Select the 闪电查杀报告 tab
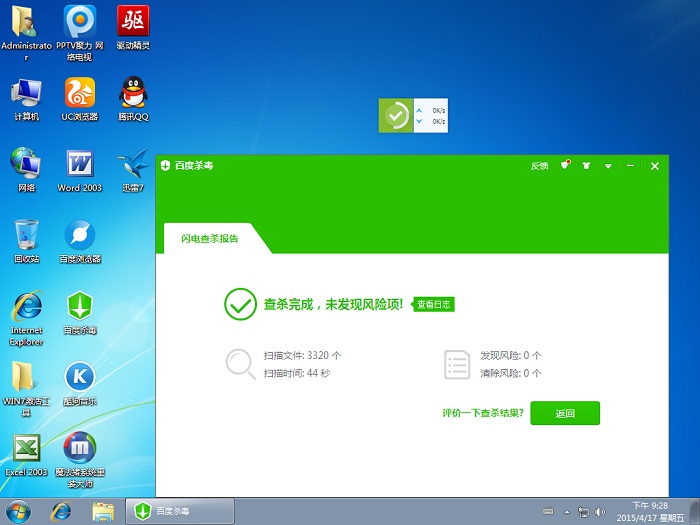Image resolution: width=700 pixels, height=525 pixels. coord(210,238)
